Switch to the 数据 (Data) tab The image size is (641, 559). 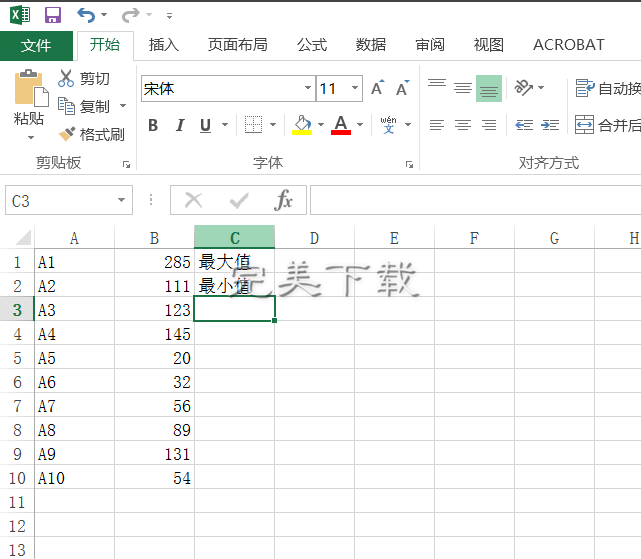pos(371,45)
